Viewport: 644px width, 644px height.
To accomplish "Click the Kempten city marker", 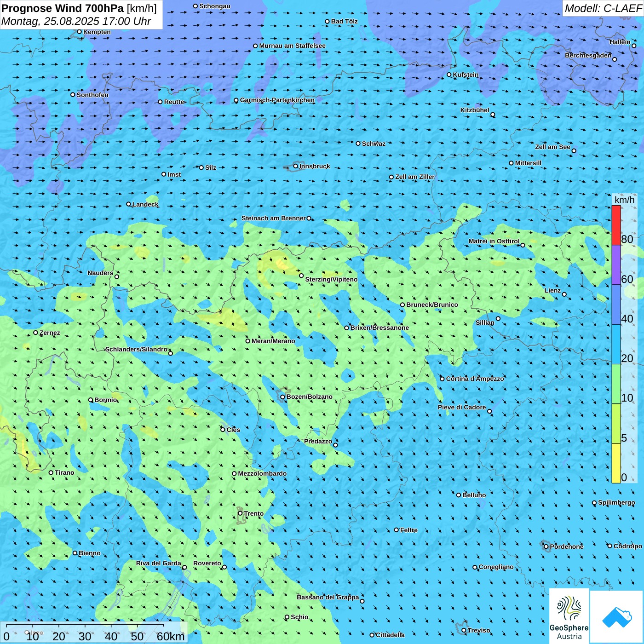I will 80,32.
